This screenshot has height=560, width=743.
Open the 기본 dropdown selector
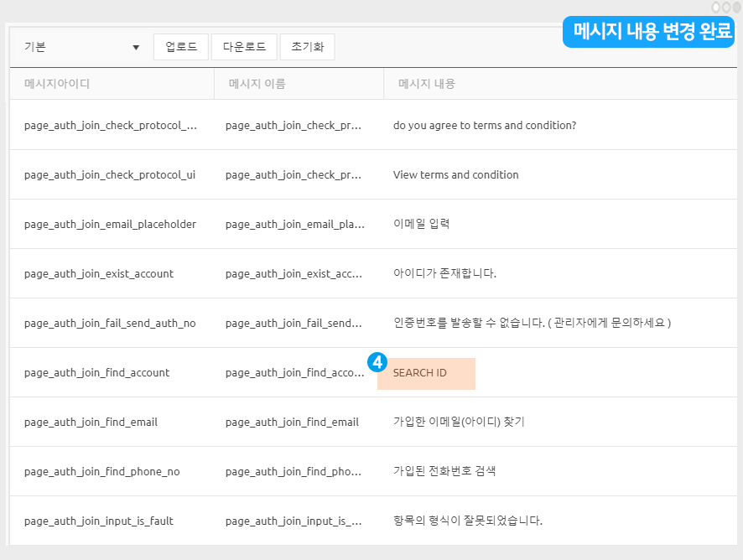[81, 47]
